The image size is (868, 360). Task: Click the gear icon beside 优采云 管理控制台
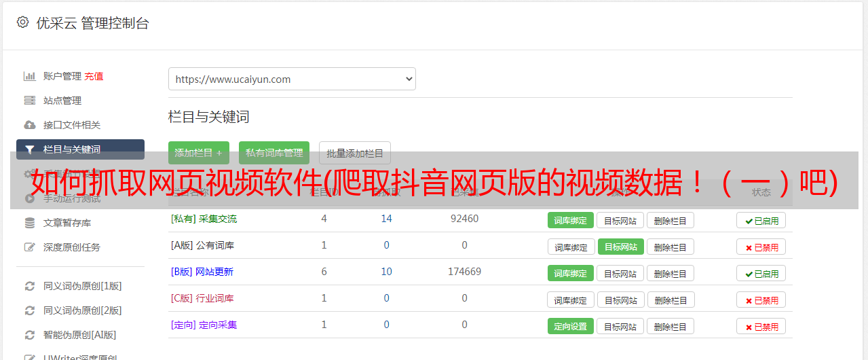pyautogui.click(x=22, y=22)
